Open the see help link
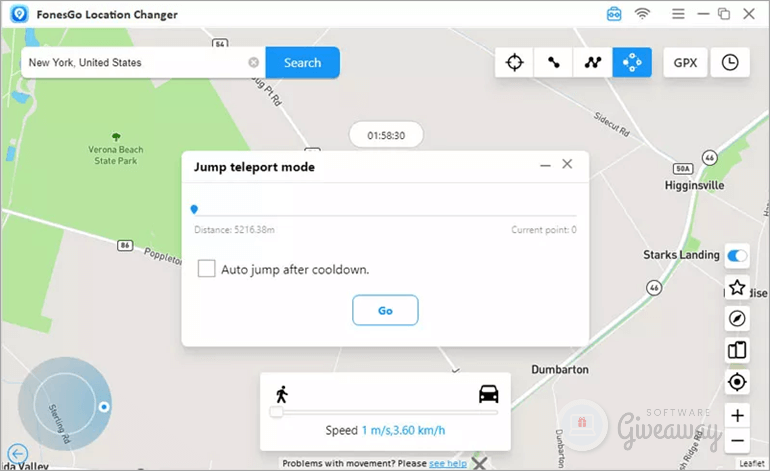 (x=447, y=463)
